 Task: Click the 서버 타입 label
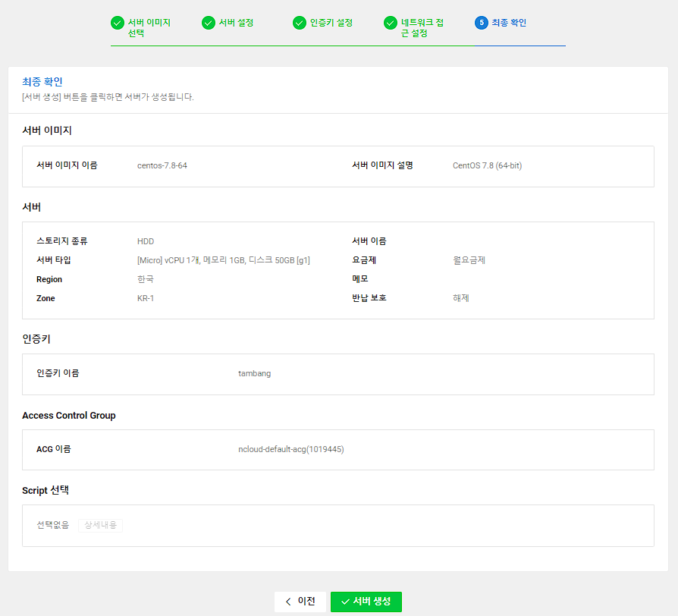(x=54, y=260)
